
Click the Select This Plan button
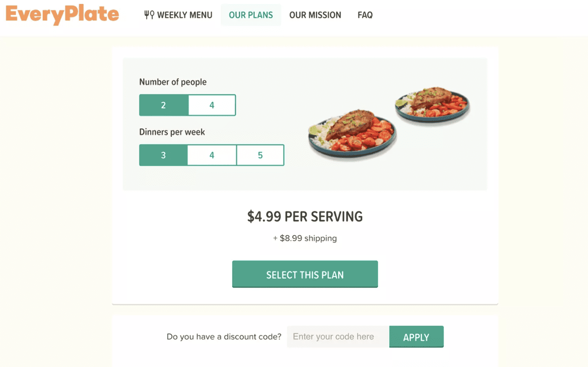305,274
